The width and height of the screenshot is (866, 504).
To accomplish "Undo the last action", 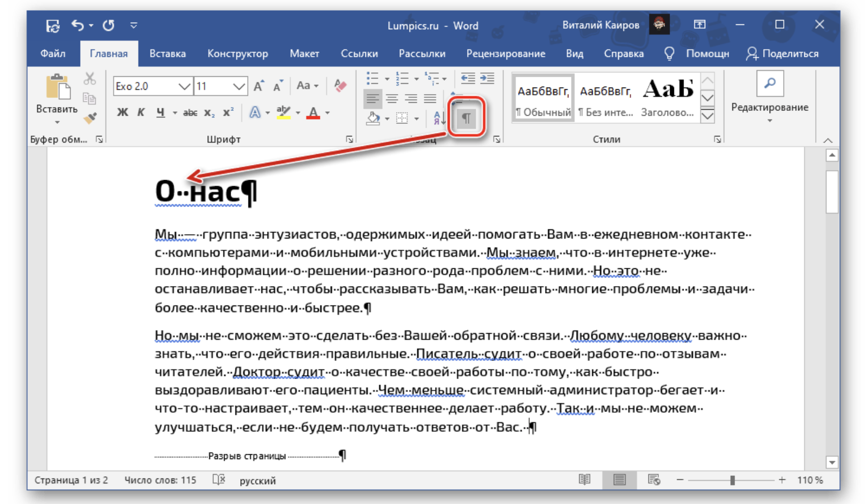I will tap(78, 25).
